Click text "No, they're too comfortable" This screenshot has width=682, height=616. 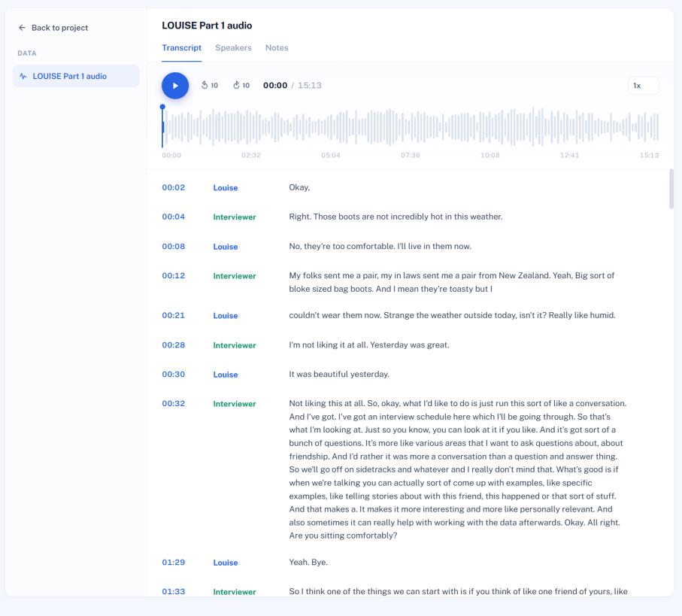click(342, 246)
